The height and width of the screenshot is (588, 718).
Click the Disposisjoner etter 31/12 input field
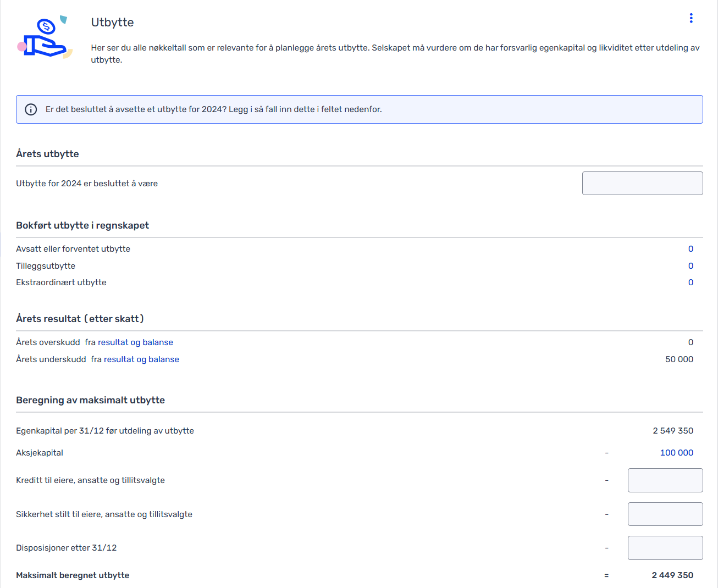pyautogui.click(x=665, y=548)
